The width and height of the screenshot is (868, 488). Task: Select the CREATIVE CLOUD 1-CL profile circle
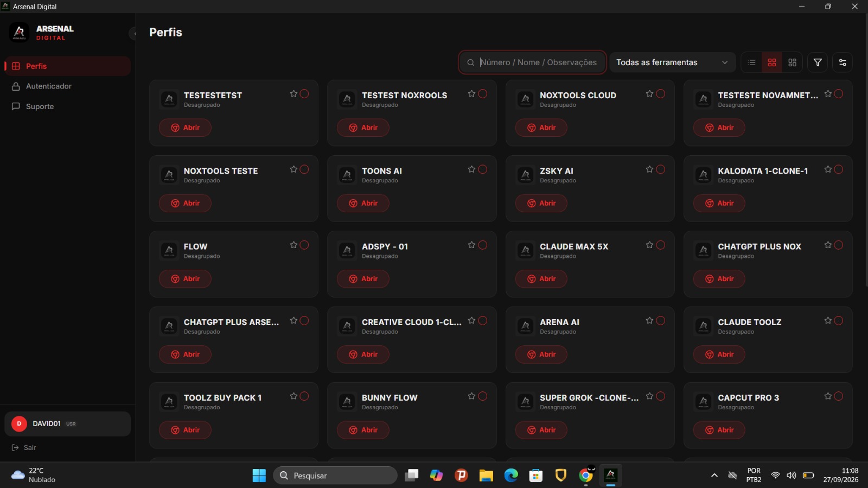pyautogui.click(x=483, y=321)
